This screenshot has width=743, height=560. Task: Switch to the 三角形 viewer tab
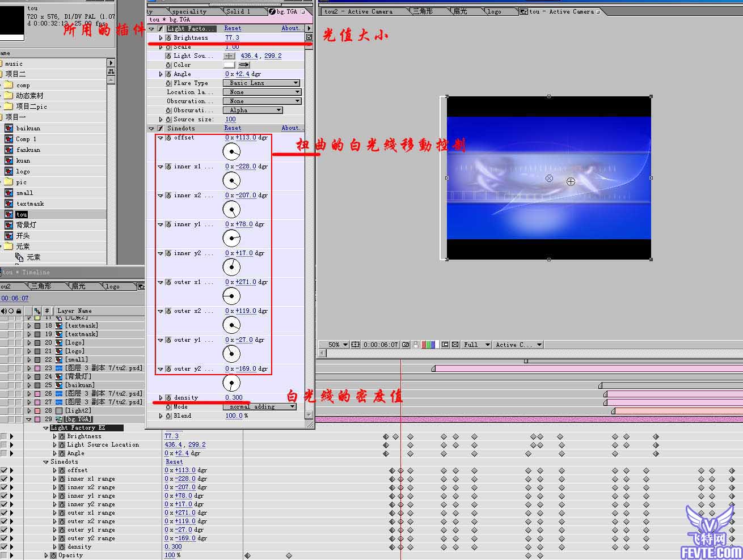[423, 11]
